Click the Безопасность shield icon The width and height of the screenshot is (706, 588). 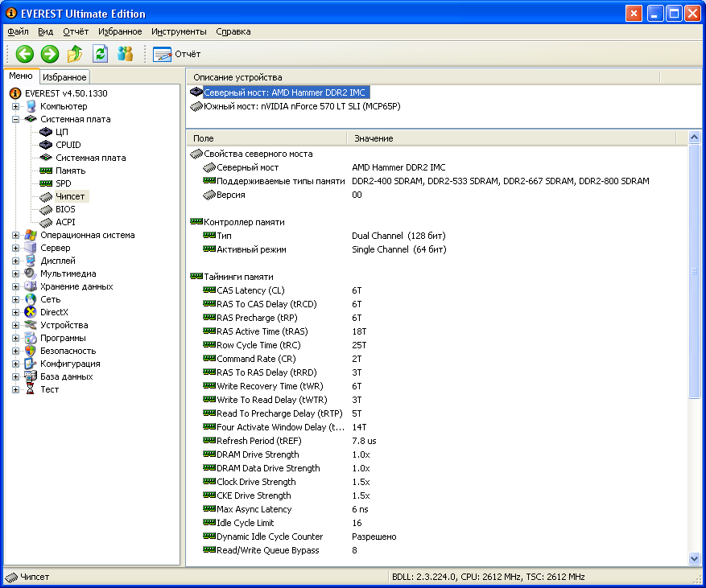[31, 351]
